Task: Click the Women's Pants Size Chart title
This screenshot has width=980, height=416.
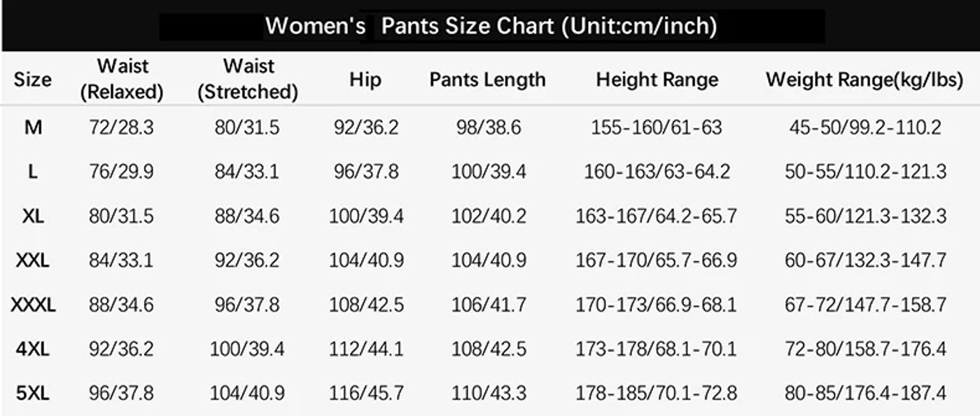Action: pos(491,26)
